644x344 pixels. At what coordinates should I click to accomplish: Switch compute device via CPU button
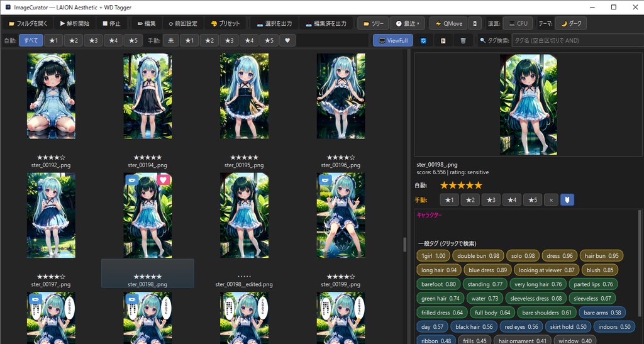(x=518, y=23)
